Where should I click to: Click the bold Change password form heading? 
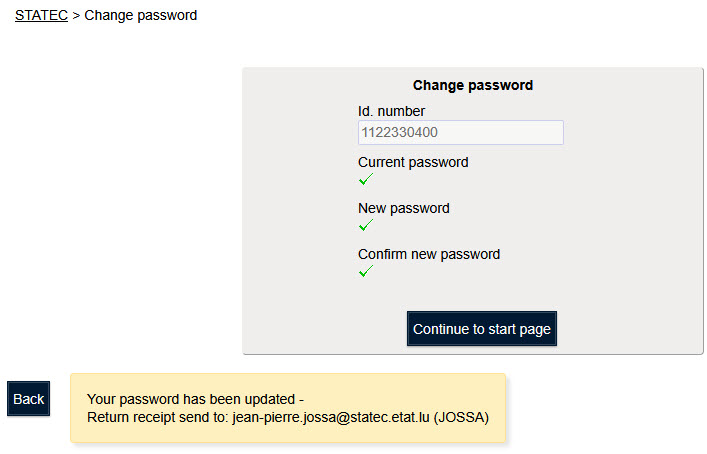[473, 86]
